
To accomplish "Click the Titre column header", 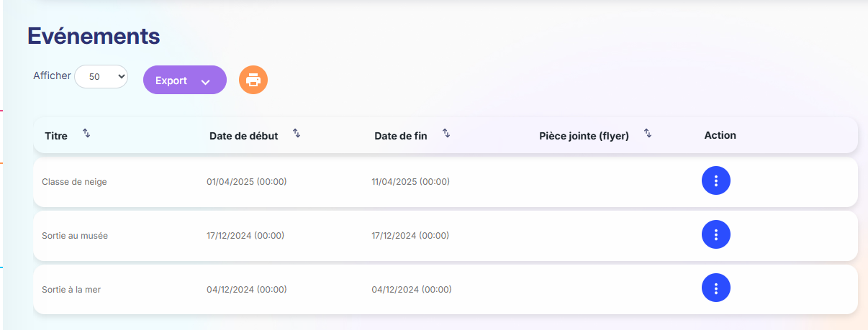I will tap(56, 135).
